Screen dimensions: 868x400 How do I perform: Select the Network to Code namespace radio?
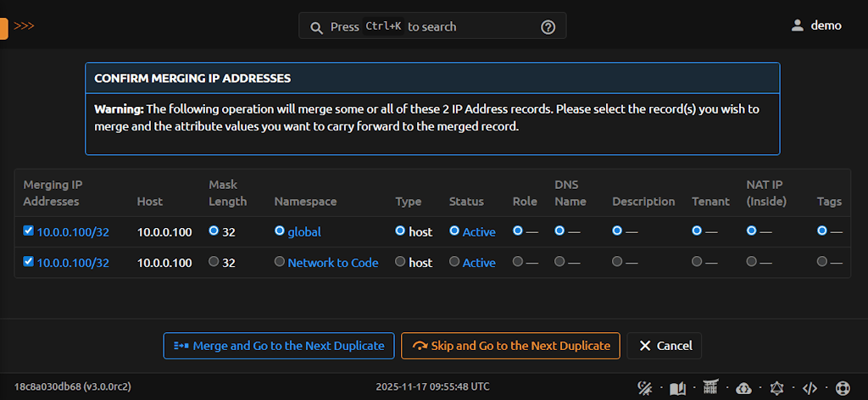coord(280,262)
